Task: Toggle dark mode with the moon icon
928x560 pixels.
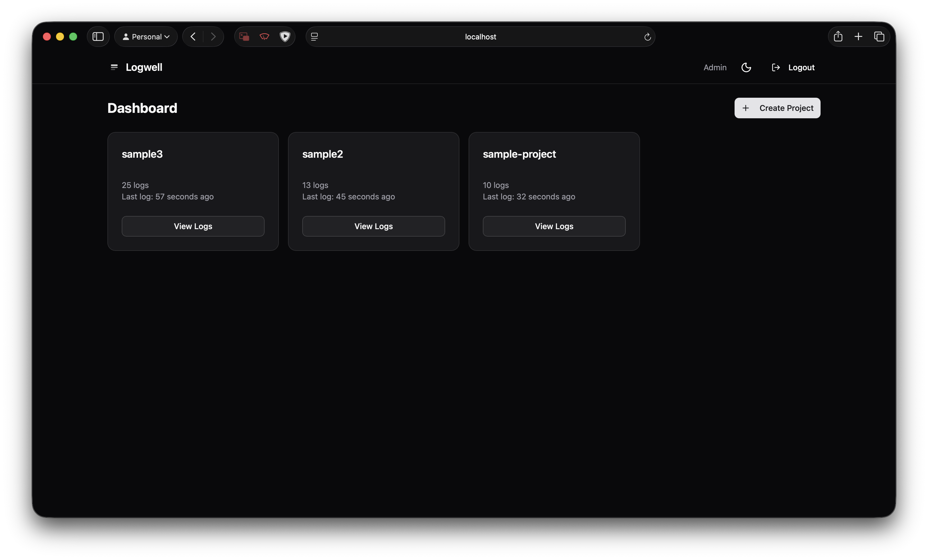Action: (x=747, y=67)
